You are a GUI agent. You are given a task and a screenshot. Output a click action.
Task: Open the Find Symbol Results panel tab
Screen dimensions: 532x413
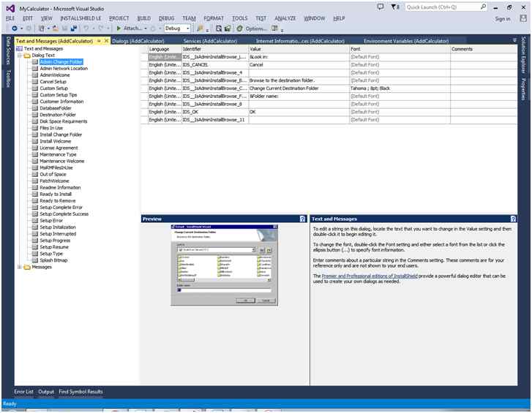80,392
